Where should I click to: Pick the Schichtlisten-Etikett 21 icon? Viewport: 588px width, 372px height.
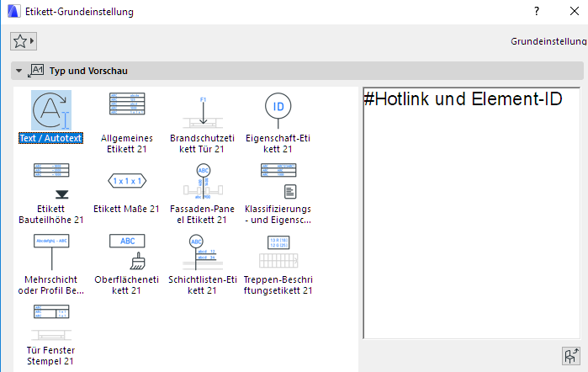203,252
